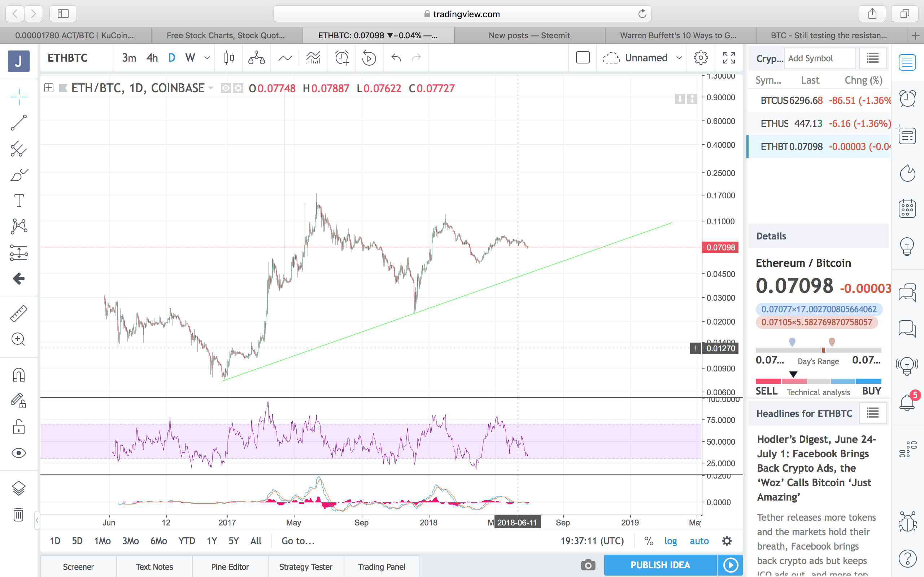Open the compare symbols scale icon
Image resolution: width=924 pixels, height=577 pixels.
[x=256, y=58]
